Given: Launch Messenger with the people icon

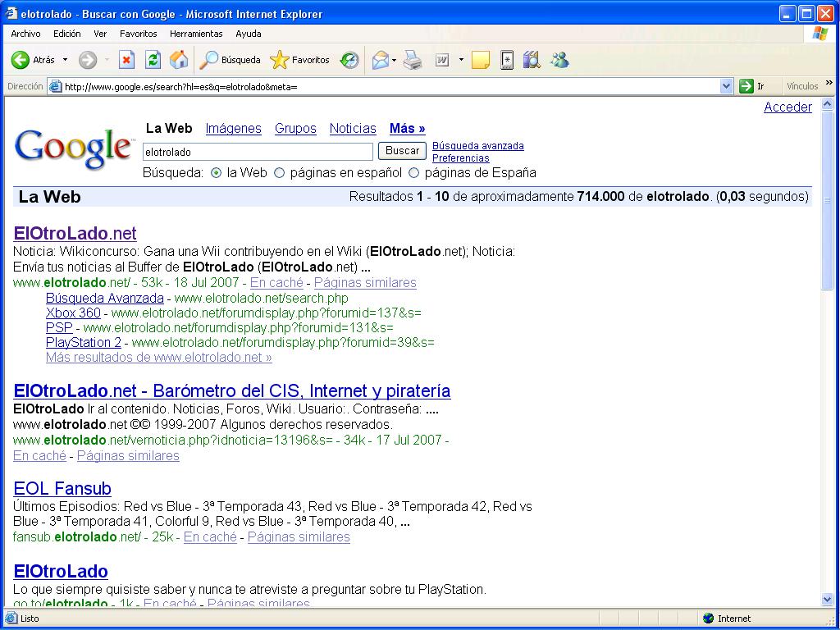Looking at the screenshot, I should pos(559,60).
